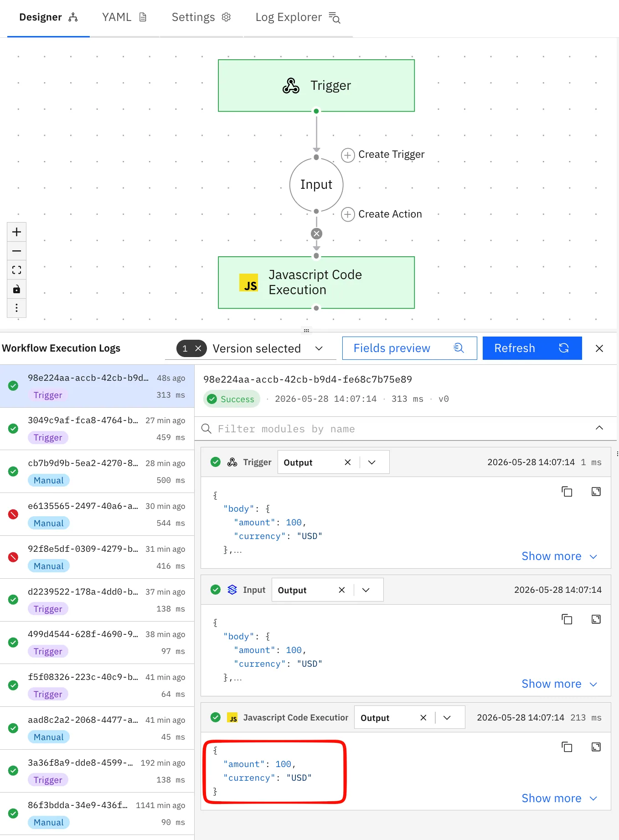Select log entry cb7b9d9b-5ea2-4270
619x840 pixels.
point(97,472)
